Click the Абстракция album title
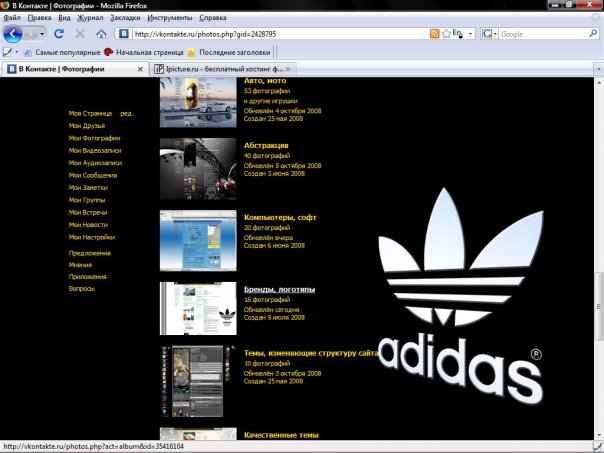The height and width of the screenshot is (453, 604). tap(266, 145)
